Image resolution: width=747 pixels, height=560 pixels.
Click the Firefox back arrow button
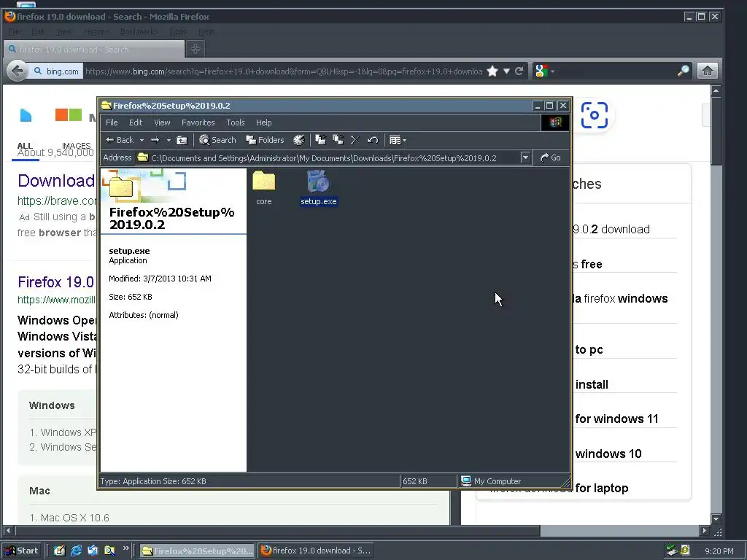coord(18,71)
